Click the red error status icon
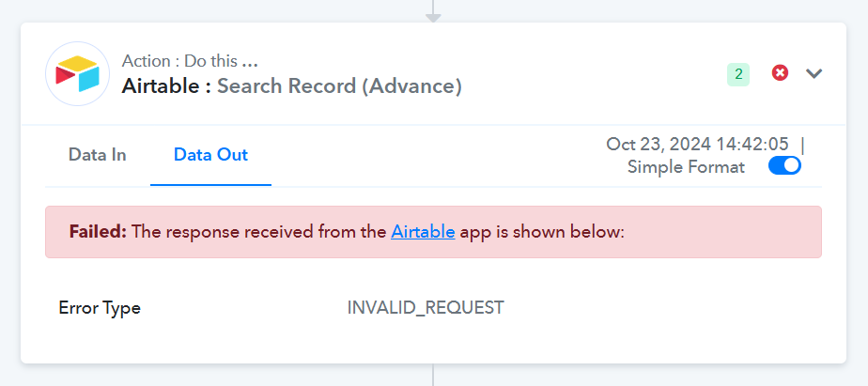This screenshot has width=868, height=386. pos(780,73)
